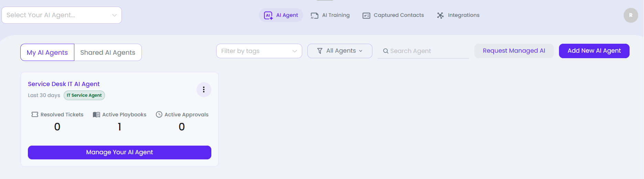This screenshot has width=644, height=179.
Task: Expand the Select Your AI Agent dropdown
Action: pyautogui.click(x=62, y=15)
